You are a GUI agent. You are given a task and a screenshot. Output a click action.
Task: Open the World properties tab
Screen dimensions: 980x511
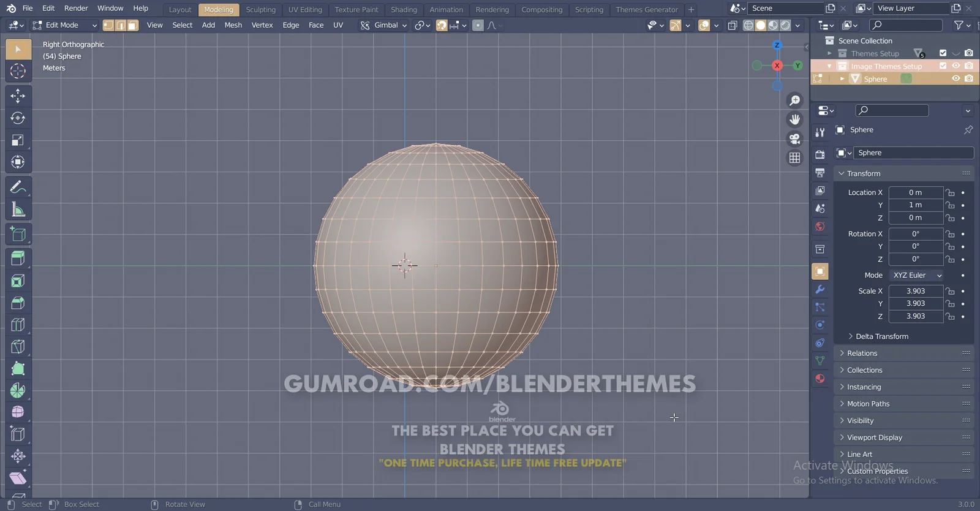coord(820,227)
